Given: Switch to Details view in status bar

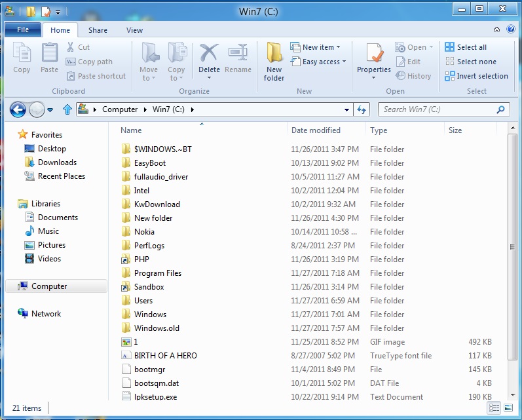Looking at the screenshot, I should pyautogui.click(x=494, y=408).
